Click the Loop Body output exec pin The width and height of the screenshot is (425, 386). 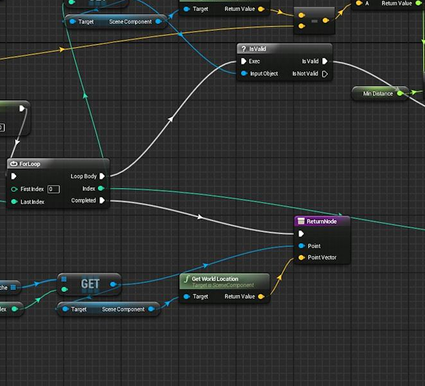click(102, 176)
